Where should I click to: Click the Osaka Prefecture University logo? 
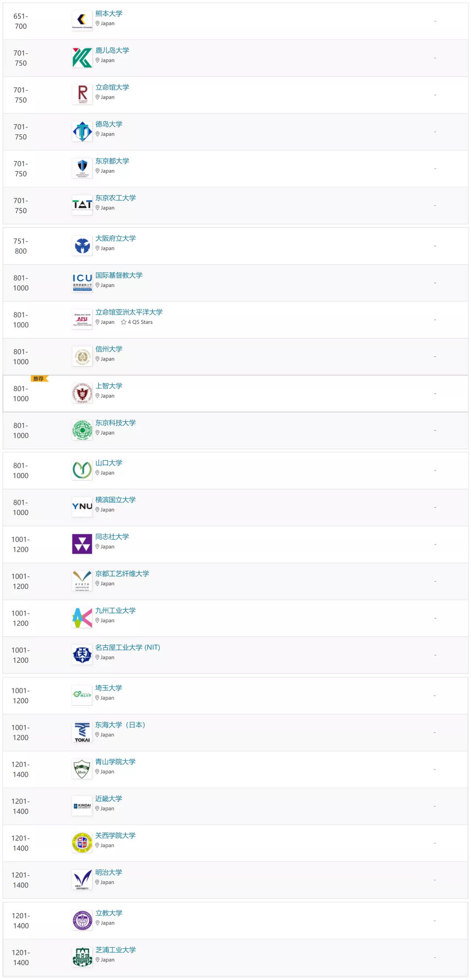click(82, 246)
